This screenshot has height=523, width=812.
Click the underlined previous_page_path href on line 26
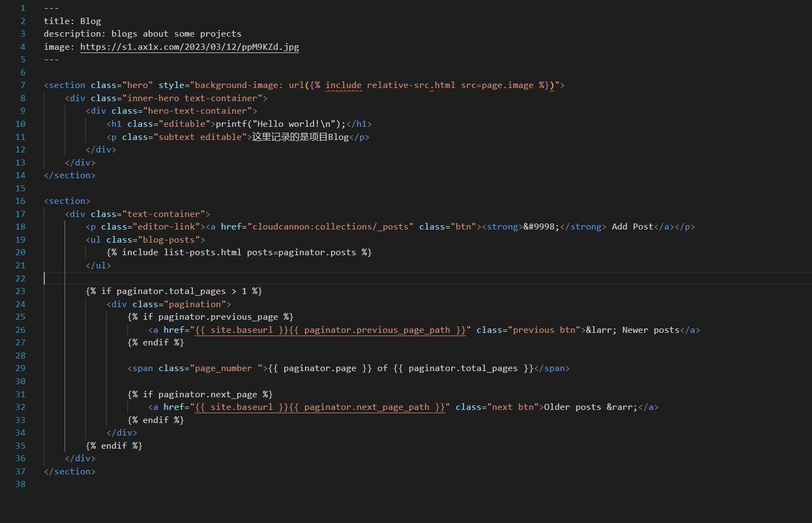click(330, 330)
